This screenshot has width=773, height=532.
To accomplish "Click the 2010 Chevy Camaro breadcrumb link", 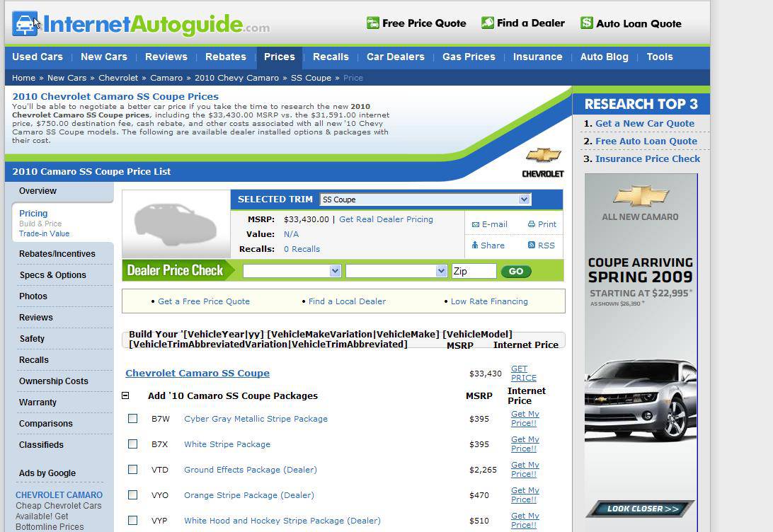I will [236, 78].
